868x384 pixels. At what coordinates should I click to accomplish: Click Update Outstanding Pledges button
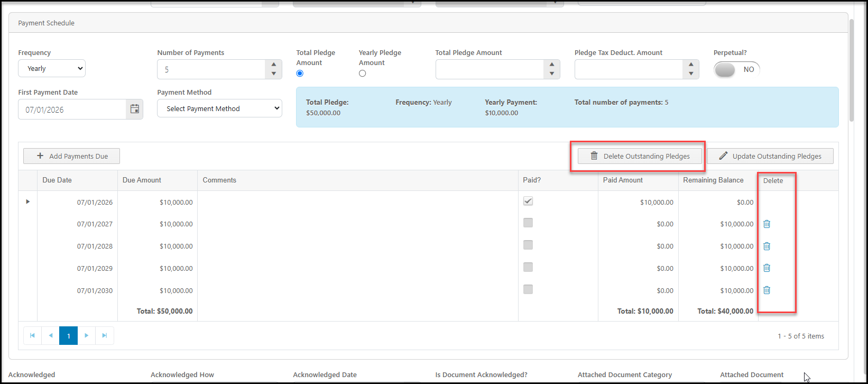coord(770,156)
